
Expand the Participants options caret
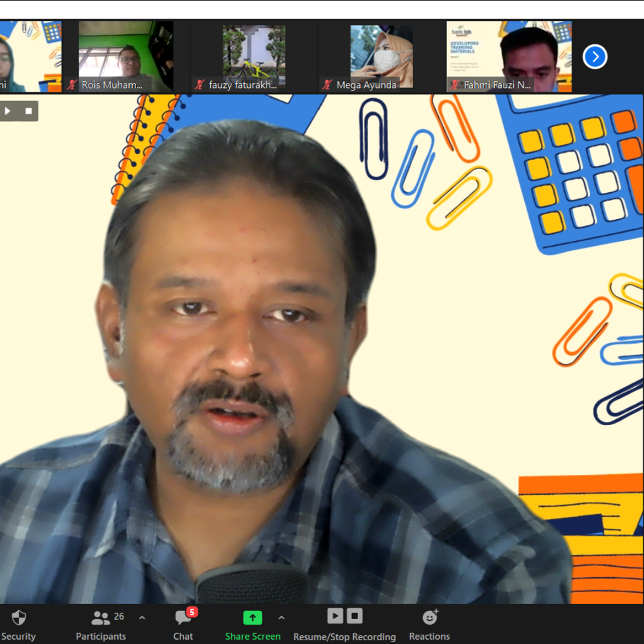click(142, 618)
